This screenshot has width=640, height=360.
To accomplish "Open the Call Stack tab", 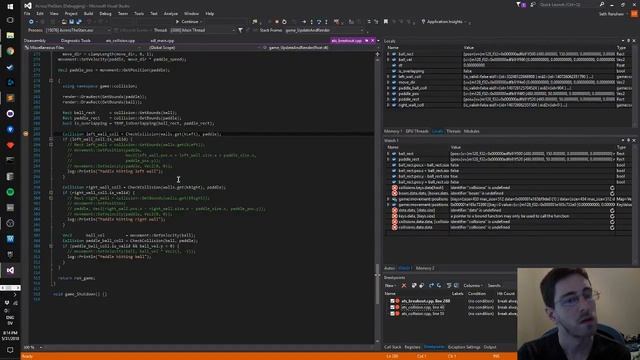I will [x=392, y=347].
